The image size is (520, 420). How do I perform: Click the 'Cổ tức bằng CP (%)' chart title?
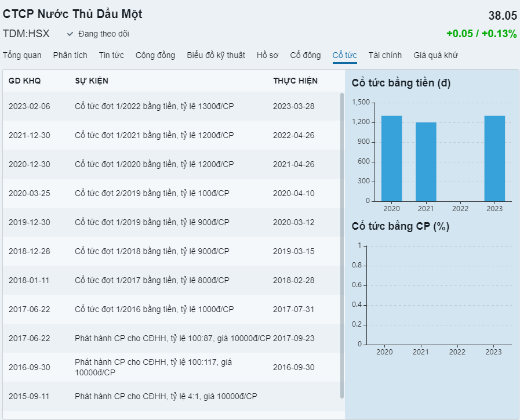coord(400,226)
